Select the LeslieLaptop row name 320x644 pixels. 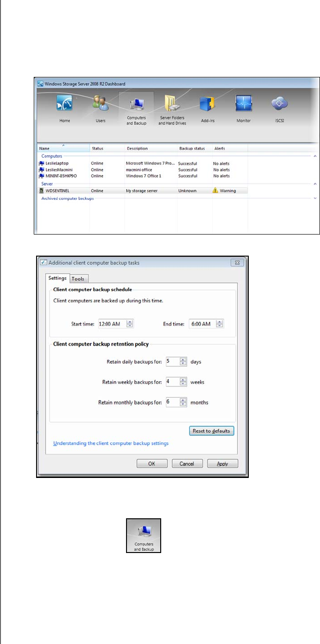pos(57,163)
